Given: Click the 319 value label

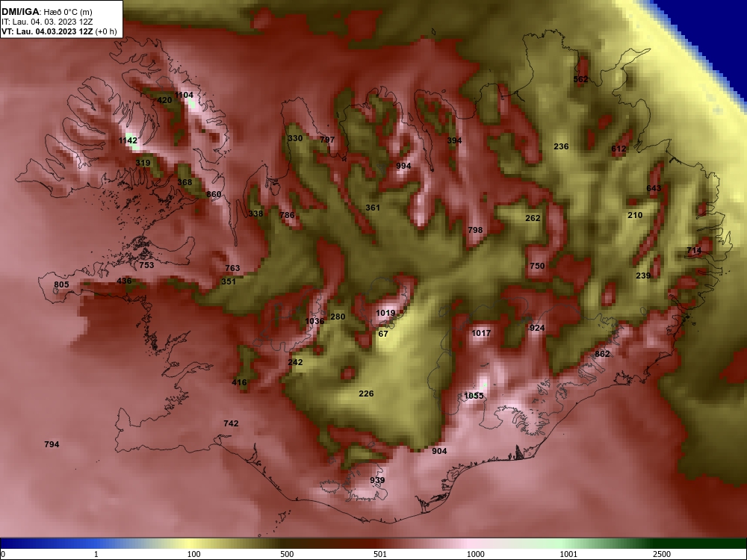Looking at the screenshot, I should [x=143, y=163].
